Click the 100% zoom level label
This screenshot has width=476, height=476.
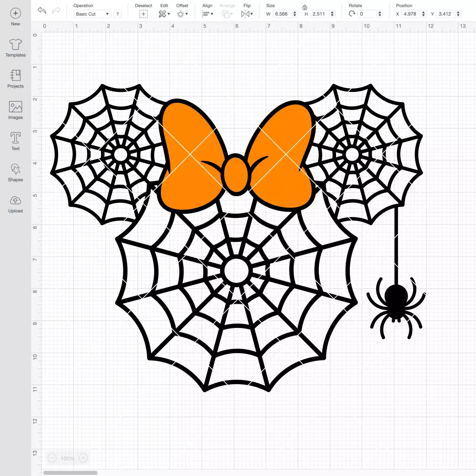pyautogui.click(x=68, y=458)
